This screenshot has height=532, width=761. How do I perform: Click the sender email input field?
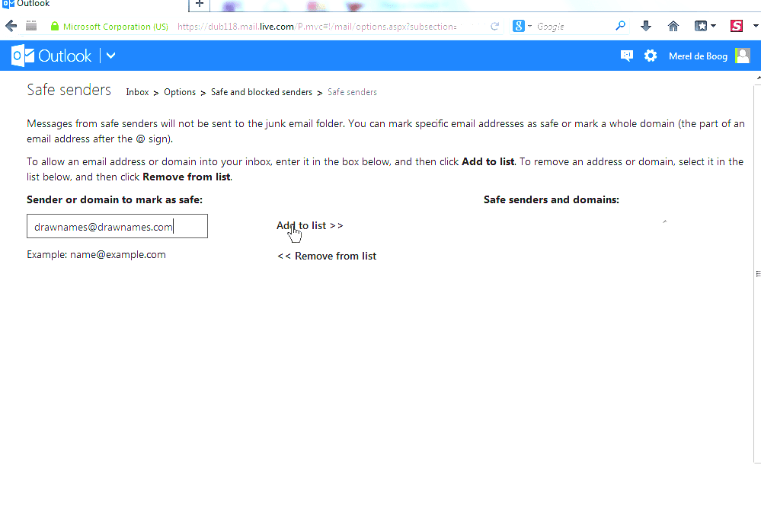[x=117, y=226]
